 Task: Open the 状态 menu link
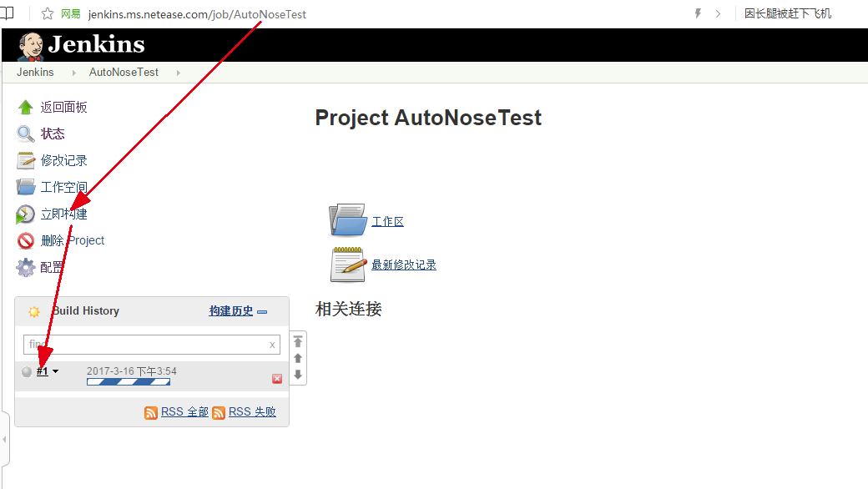point(53,134)
